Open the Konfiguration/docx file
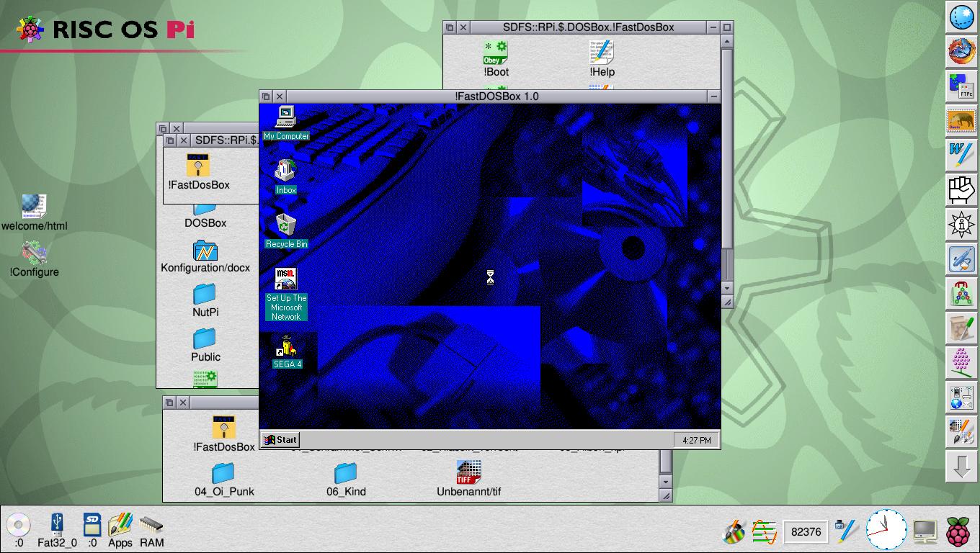This screenshot has width=980, height=553. (x=205, y=251)
